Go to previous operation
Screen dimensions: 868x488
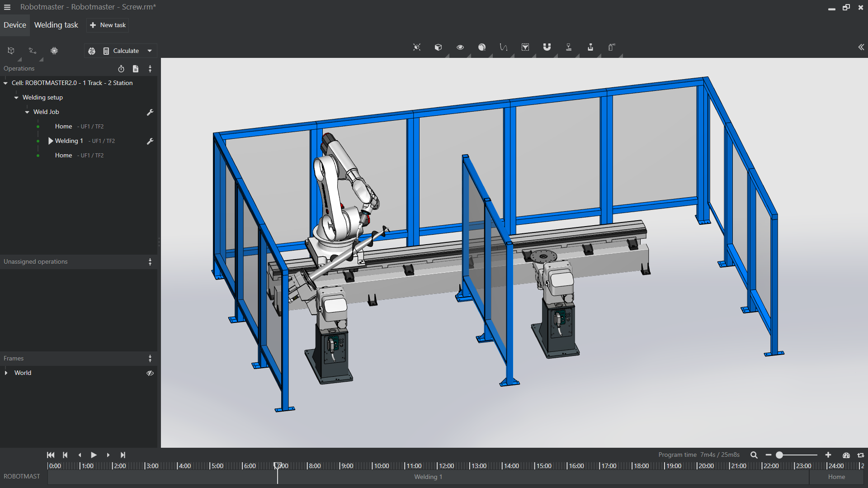65,455
